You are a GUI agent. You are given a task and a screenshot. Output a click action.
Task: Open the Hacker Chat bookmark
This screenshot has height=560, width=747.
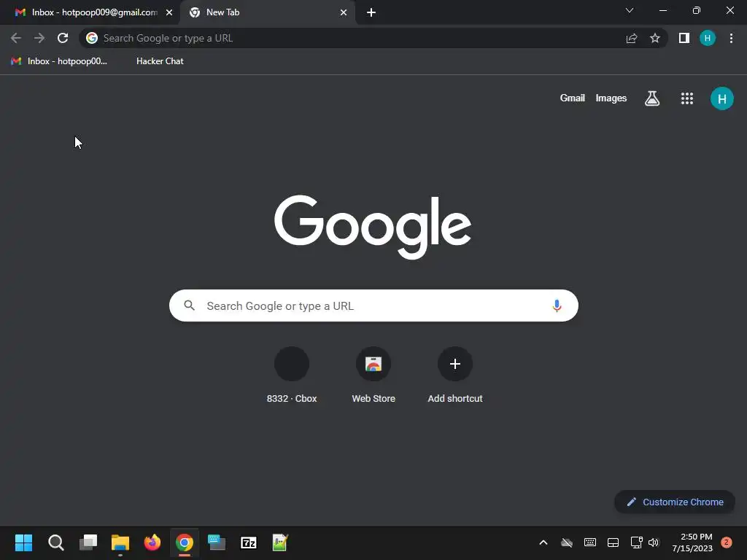tap(160, 61)
